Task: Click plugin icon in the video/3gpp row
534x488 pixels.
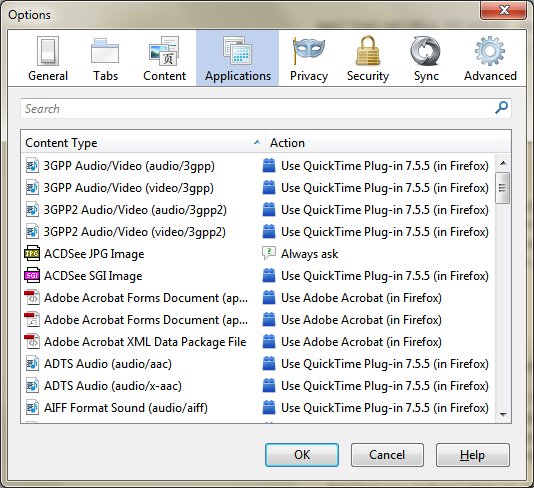Action: 269,188
